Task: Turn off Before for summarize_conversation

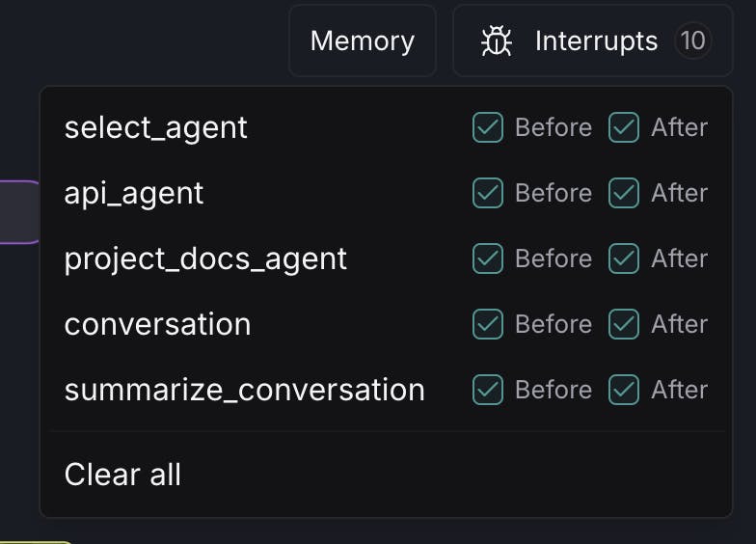Action: click(x=488, y=390)
